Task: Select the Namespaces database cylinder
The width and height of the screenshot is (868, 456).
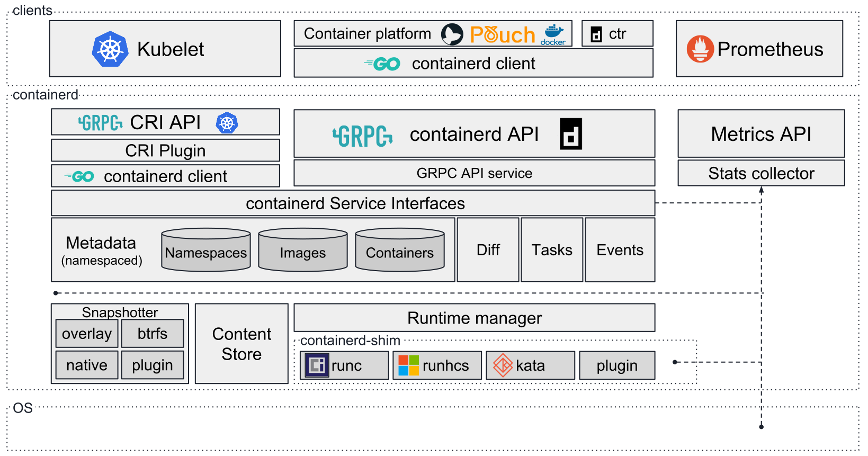Action: tap(206, 250)
